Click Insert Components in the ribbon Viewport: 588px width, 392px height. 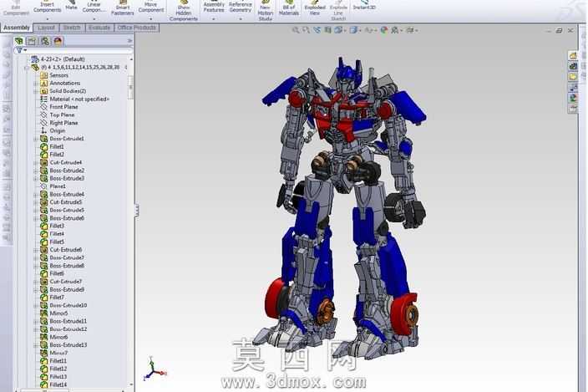[x=47, y=7]
